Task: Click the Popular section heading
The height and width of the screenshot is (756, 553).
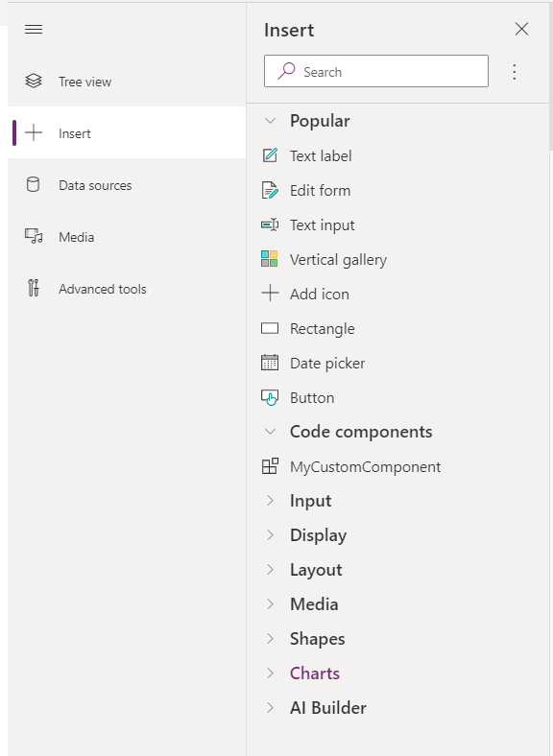Action: (320, 121)
